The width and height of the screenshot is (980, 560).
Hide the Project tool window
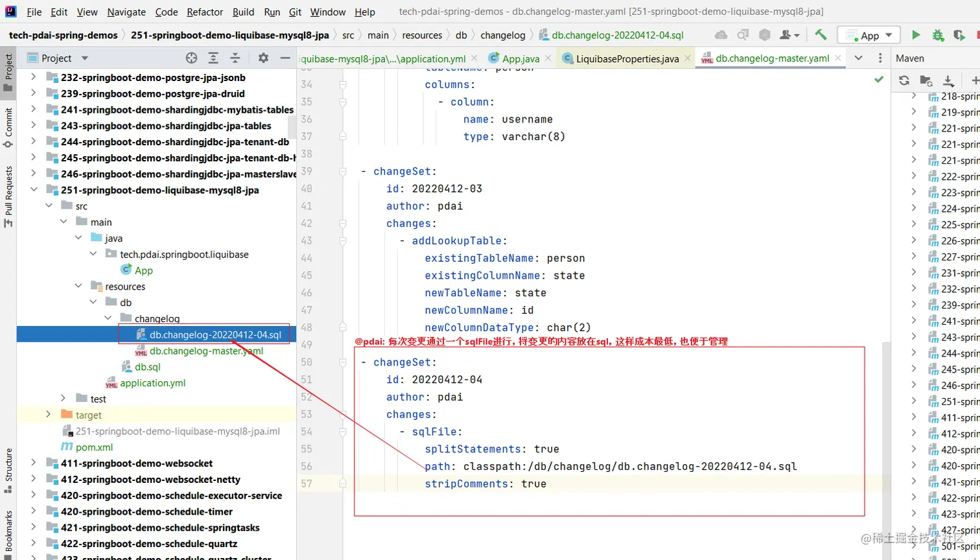tap(285, 58)
